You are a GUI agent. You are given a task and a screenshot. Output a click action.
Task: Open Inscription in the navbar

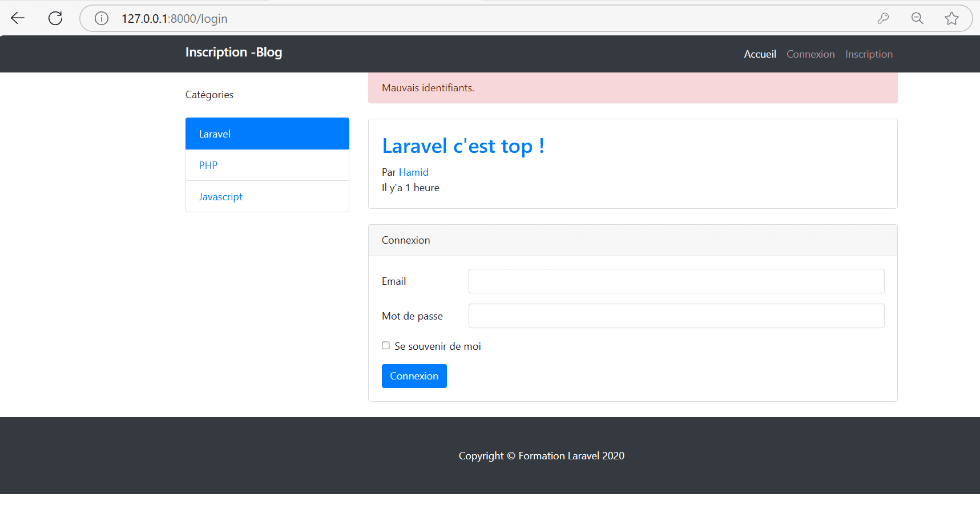[x=869, y=54]
